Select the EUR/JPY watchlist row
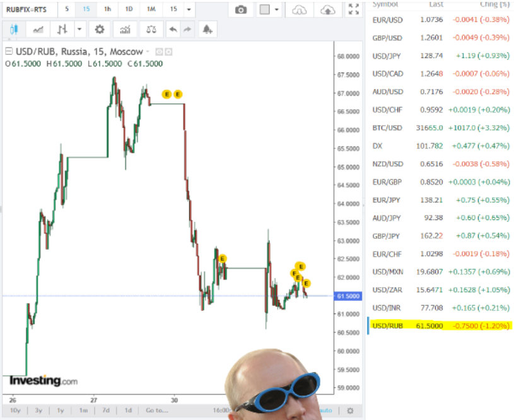The image size is (514, 420). pyautogui.click(x=440, y=200)
